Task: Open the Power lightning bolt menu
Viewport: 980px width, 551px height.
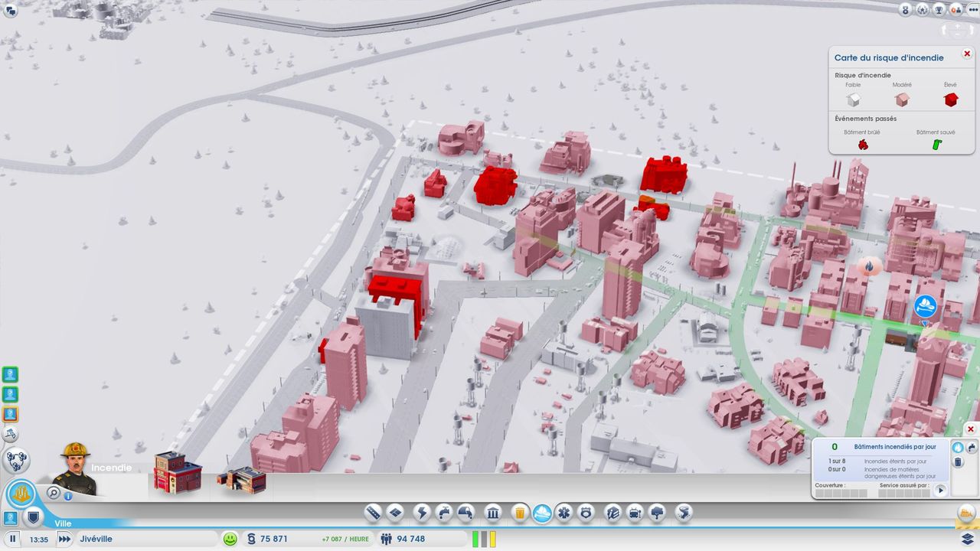Action: point(421,513)
